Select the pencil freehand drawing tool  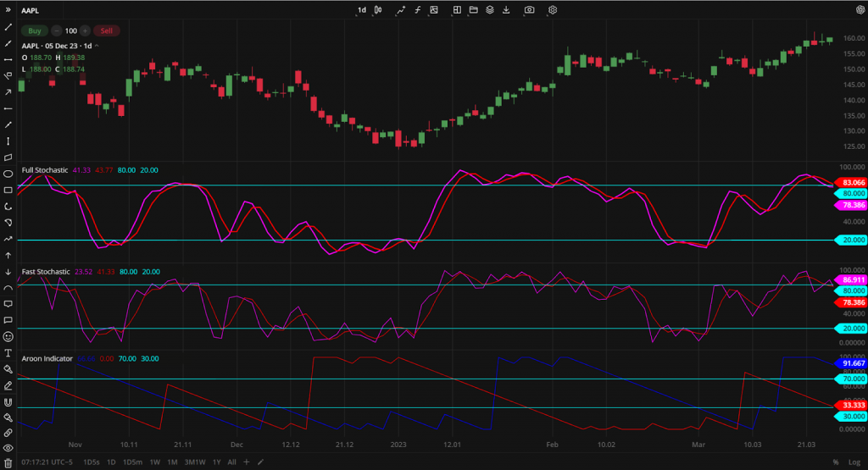8,385
